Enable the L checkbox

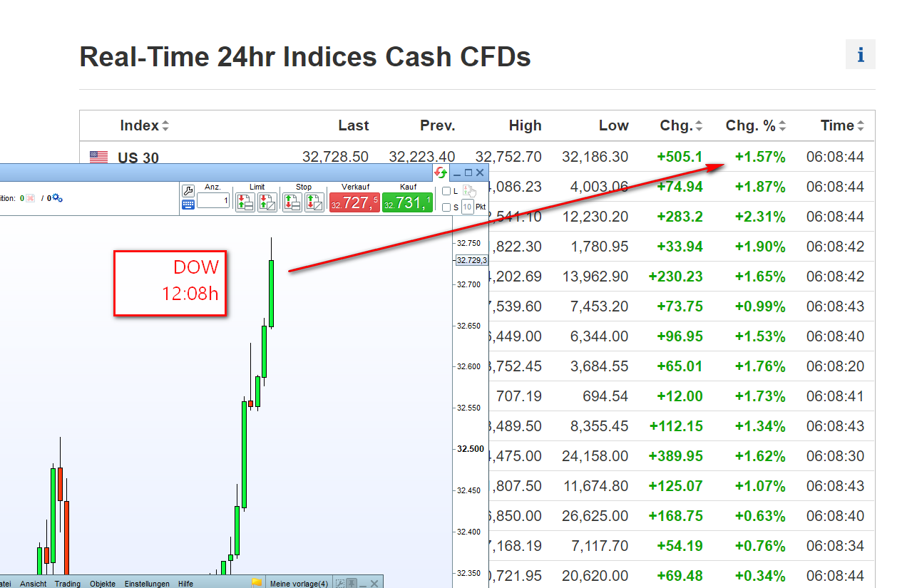pyautogui.click(x=446, y=191)
